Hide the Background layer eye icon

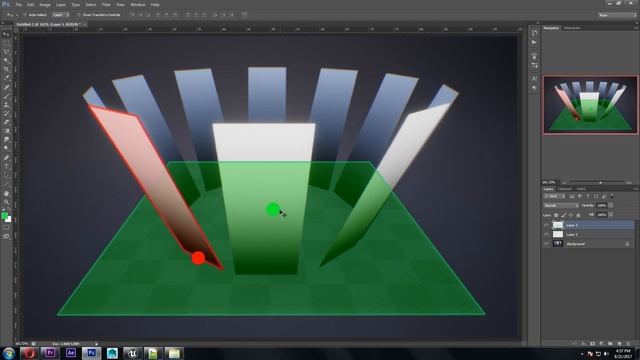point(547,244)
